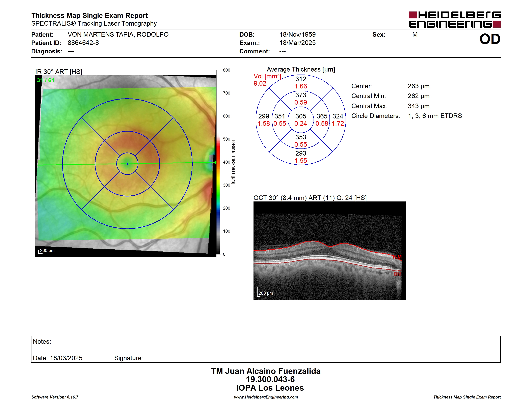Click outer inferior thickness 293

[x=301, y=153]
